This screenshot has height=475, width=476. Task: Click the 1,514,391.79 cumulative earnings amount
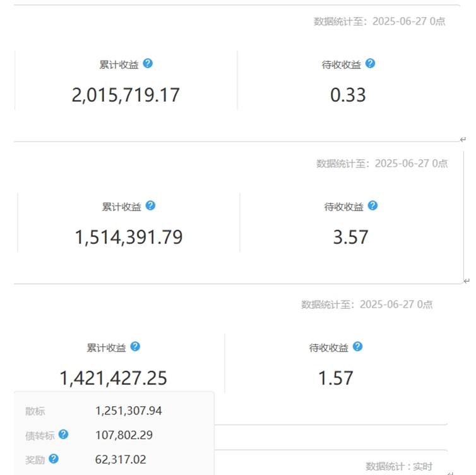point(129,237)
